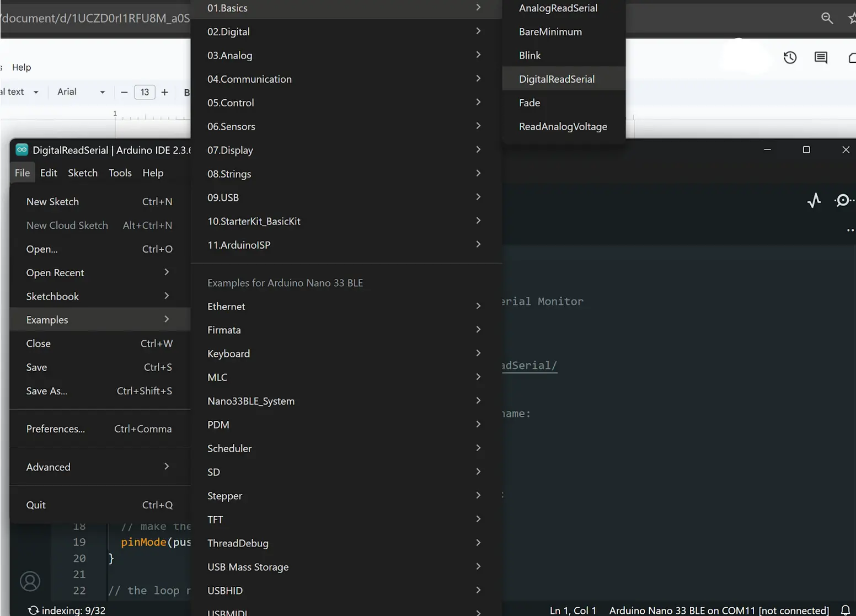Open the Serial Plotter icon
This screenshot has height=616, width=856.
tap(814, 200)
